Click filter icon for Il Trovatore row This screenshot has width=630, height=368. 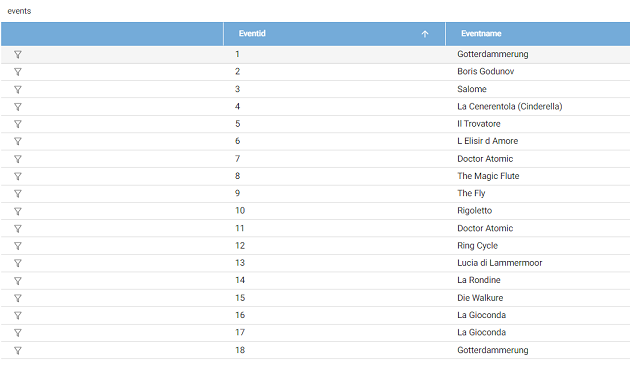pyautogui.click(x=18, y=124)
